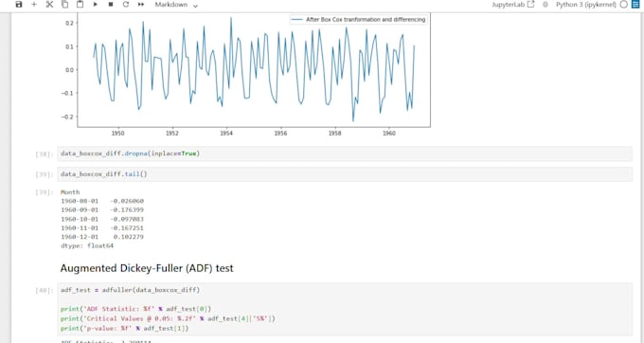
Task: Click the data_boxcox_diff.tail() code cell
Action: click(345, 174)
